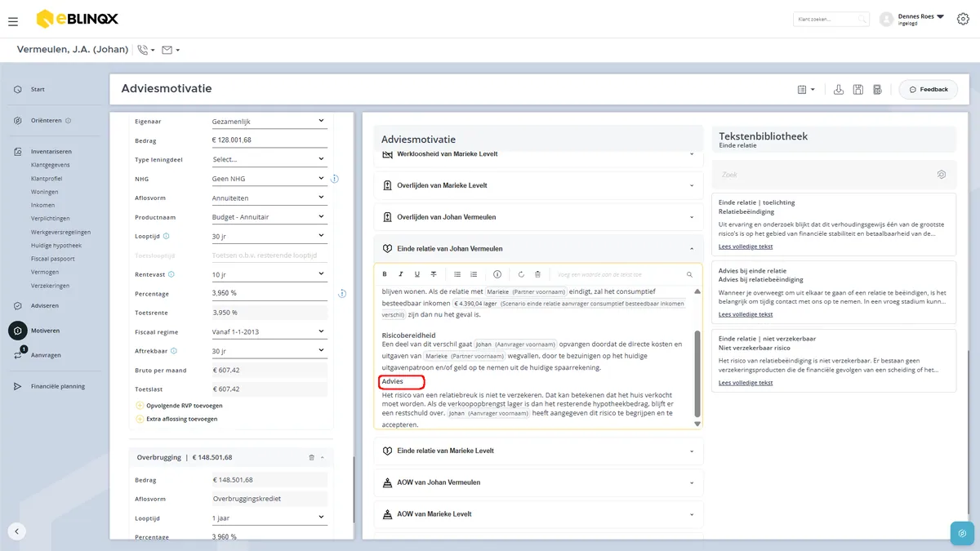Click the reset icon in editor toolbar
Screen dimensions: 980x551
521,274
